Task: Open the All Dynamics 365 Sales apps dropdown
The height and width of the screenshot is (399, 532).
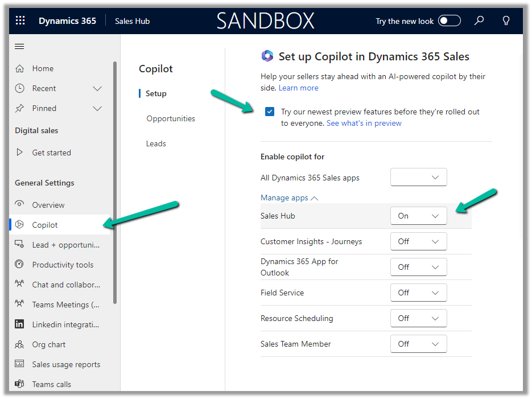Action: tap(418, 177)
